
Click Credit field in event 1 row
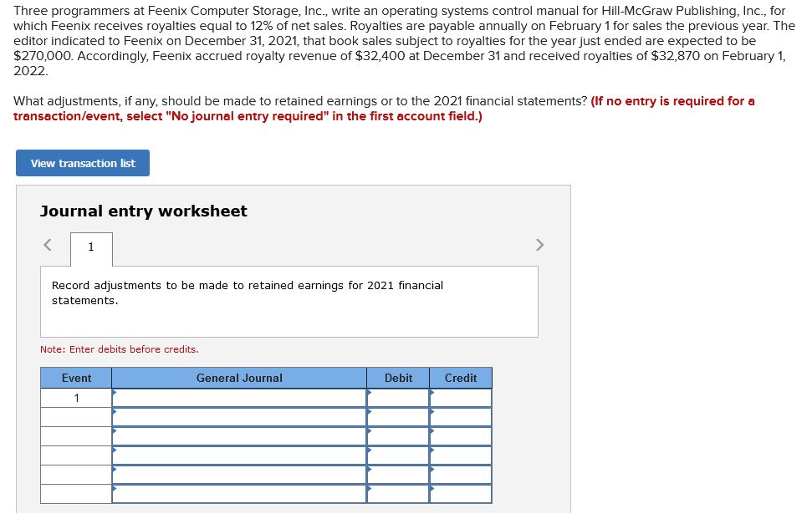pos(461,398)
